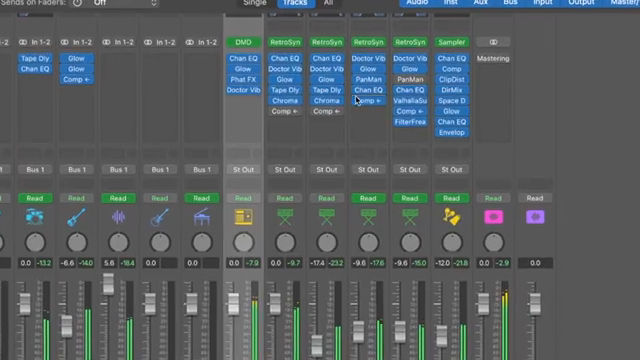
Task: Click the piano icon on the channel strip
Action: coord(202,217)
